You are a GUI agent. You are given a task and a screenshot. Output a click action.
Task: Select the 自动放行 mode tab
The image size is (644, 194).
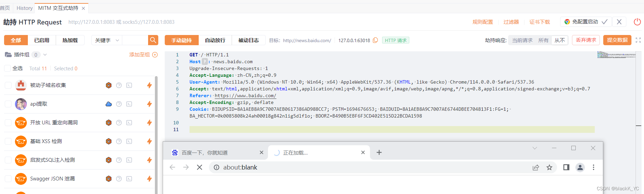[x=215, y=40]
